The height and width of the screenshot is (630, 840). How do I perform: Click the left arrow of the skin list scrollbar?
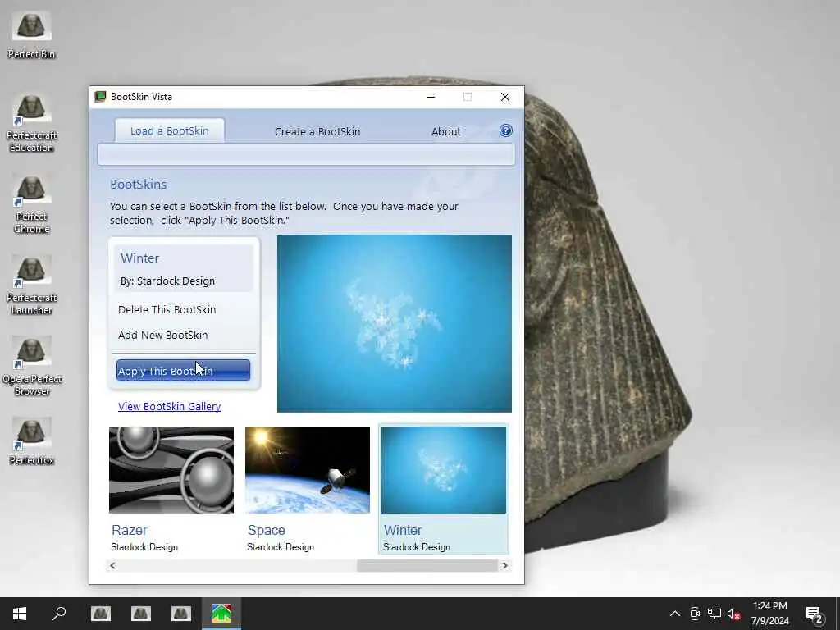(x=112, y=566)
